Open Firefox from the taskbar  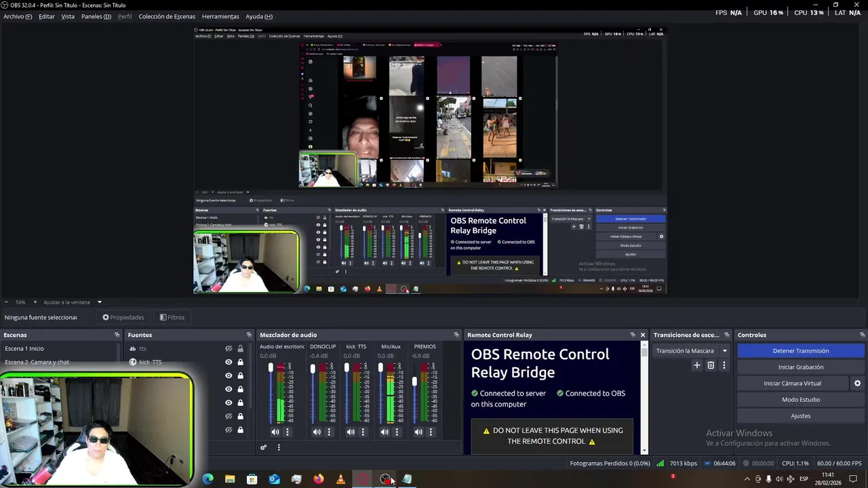coord(319,479)
